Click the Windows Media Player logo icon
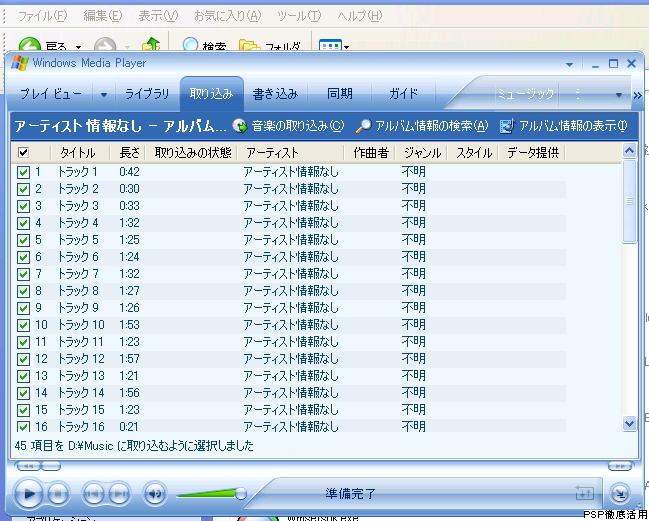This screenshot has width=649, height=521. 20,63
